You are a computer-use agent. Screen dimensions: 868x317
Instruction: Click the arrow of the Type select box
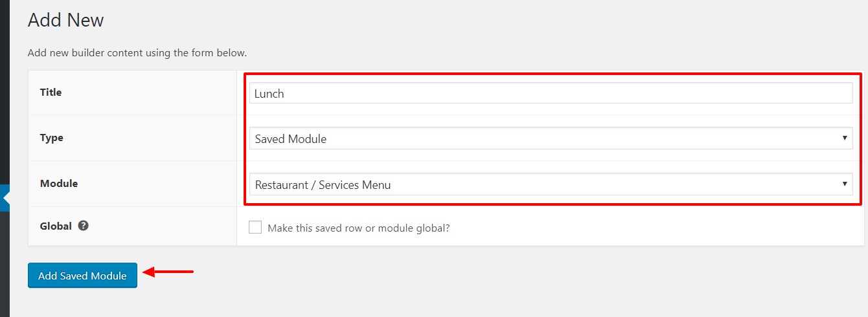(845, 138)
